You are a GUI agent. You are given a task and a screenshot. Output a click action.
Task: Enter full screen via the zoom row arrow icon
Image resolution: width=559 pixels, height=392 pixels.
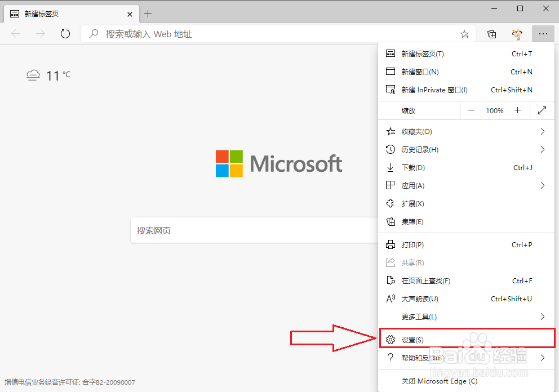click(x=542, y=110)
